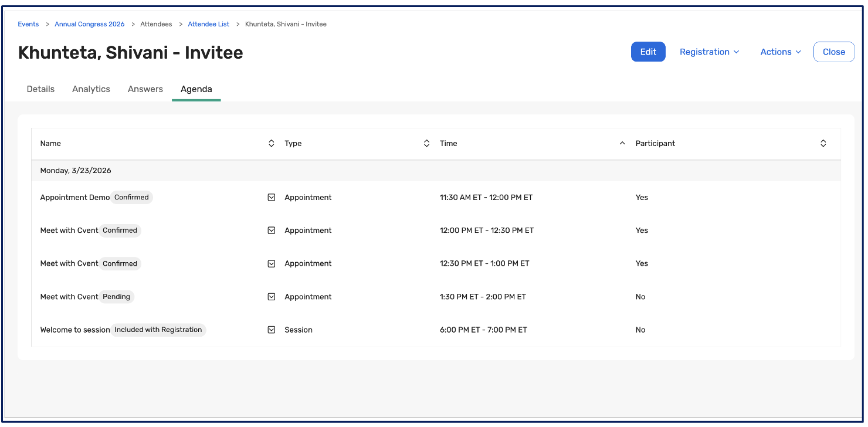Click the Close button
Screen dimensions: 868x427
coord(833,52)
